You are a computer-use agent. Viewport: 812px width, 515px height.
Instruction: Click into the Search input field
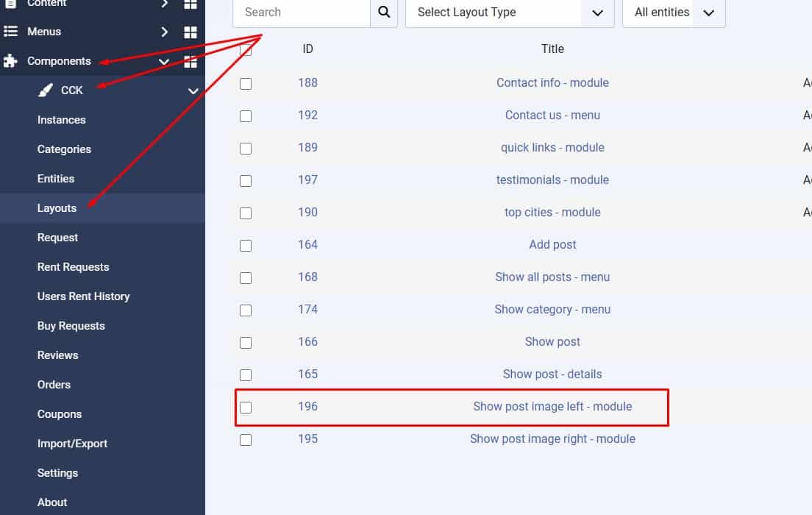click(302, 13)
